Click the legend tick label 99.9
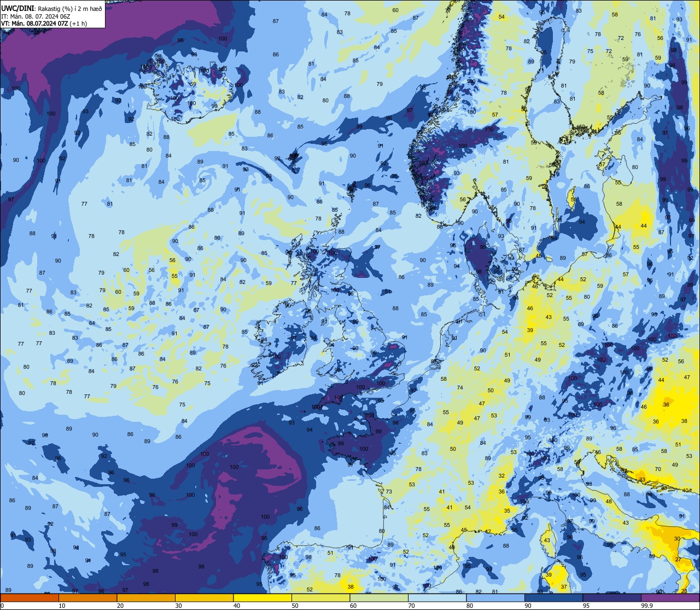Image resolution: width=700 pixels, height=610 pixels. point(647,606)
